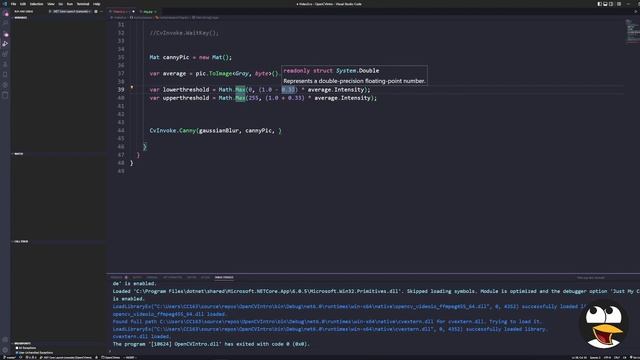The image size is (640, 360).
Task: Switch to the first editor tab
Action: tap(122, 11)
